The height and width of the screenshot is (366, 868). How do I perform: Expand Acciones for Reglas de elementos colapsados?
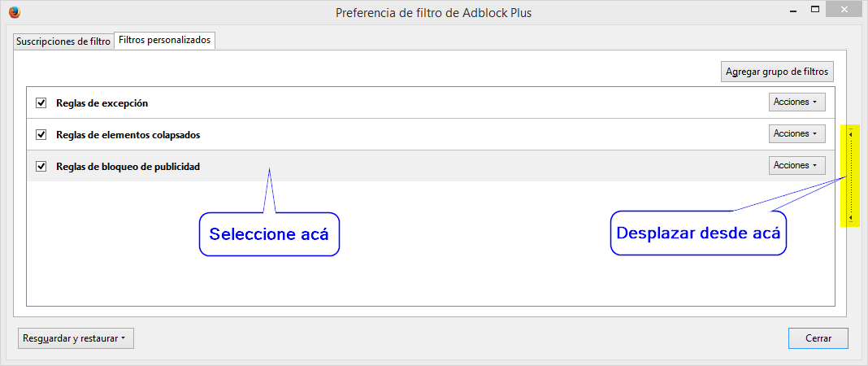[796, 134]
